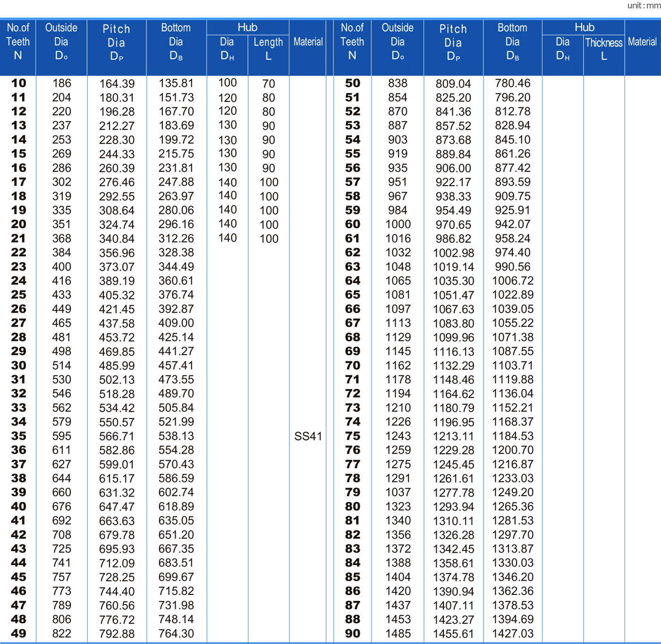Click pitch diameter '485.99'
Image resolution: width=661 pixels, height=644 pixels.
[x=117, y=366]
